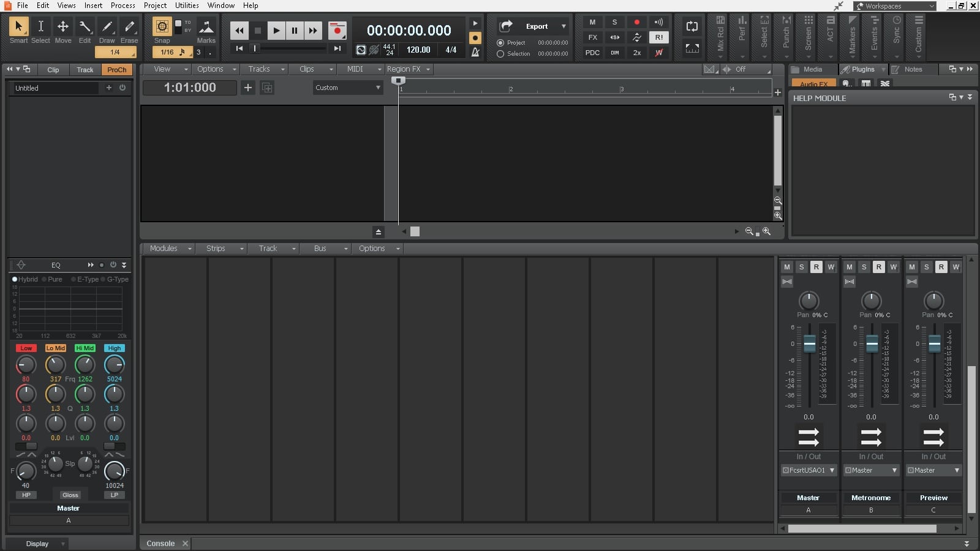Open the Workspaces dropdown
Screen dimensions: 980x551
pos(895,6)
